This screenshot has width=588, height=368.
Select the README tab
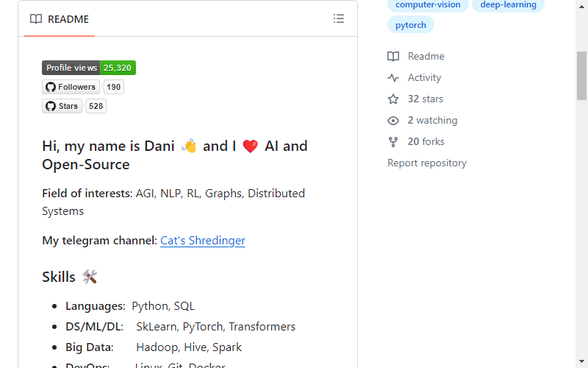[60, 19]
